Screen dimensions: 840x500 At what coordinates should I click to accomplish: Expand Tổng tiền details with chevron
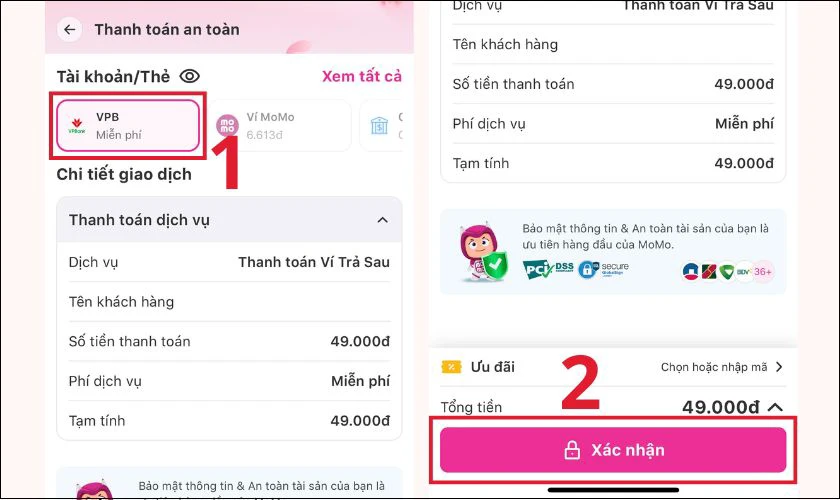pyautogui.click(x=775, y=407)
